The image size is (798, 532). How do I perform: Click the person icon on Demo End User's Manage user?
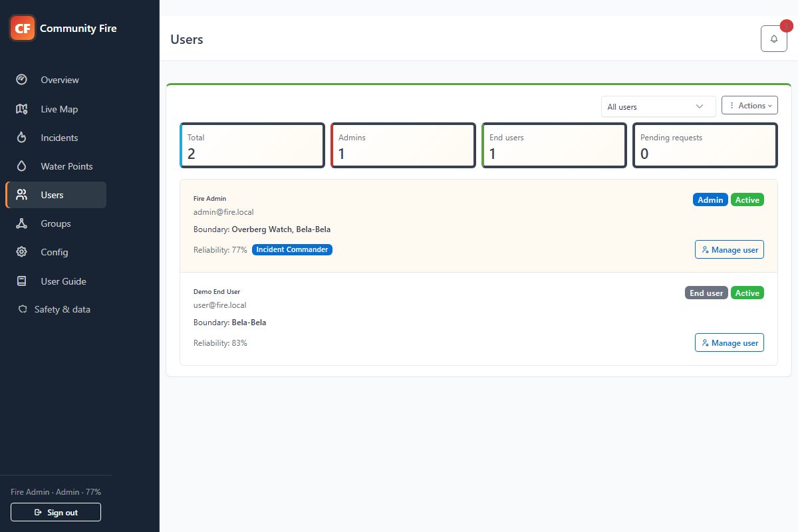coord(705,343)
